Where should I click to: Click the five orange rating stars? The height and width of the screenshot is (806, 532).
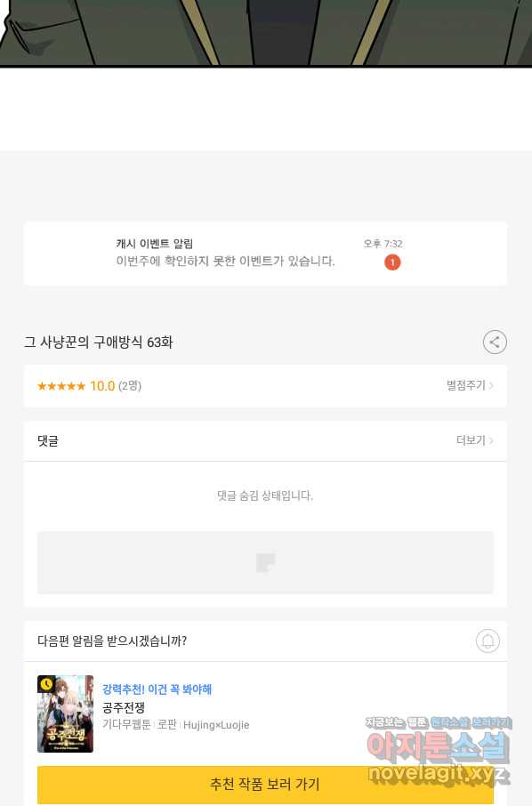coord(61,386)
